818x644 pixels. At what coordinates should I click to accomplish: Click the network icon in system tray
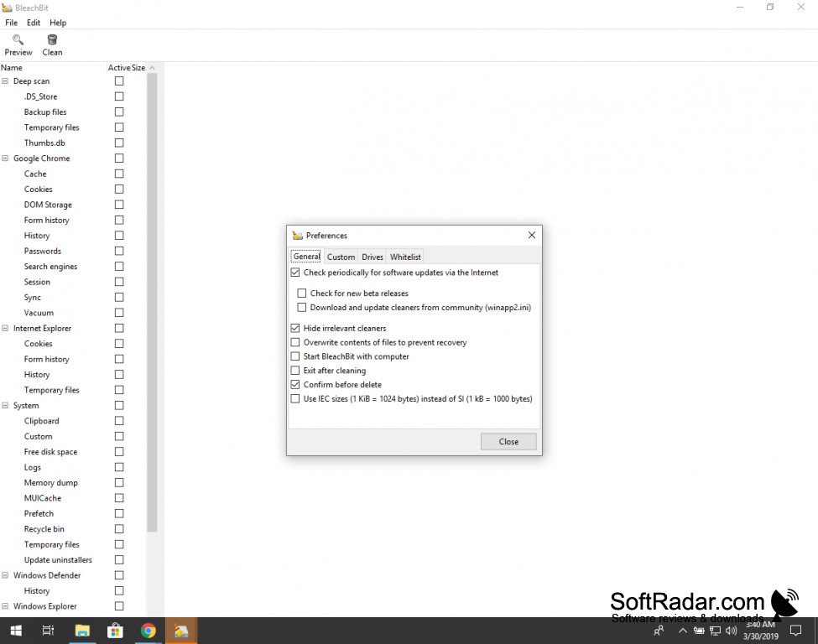click(x=716, y=631)
